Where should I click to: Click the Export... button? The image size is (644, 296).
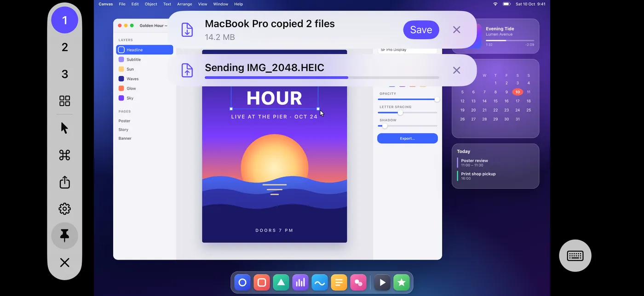[x=408, y=138]
